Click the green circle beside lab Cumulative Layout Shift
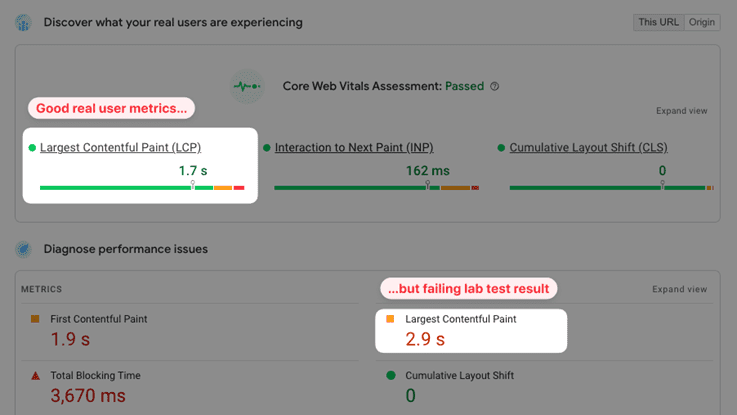This screenshot has height=415, width=737. 391,376
